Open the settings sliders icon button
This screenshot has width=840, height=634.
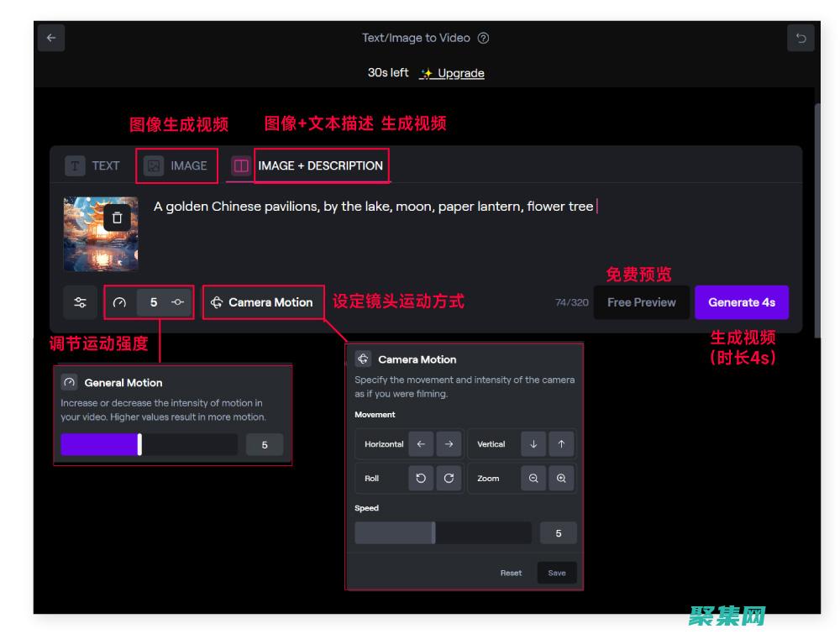pos(80,302)
